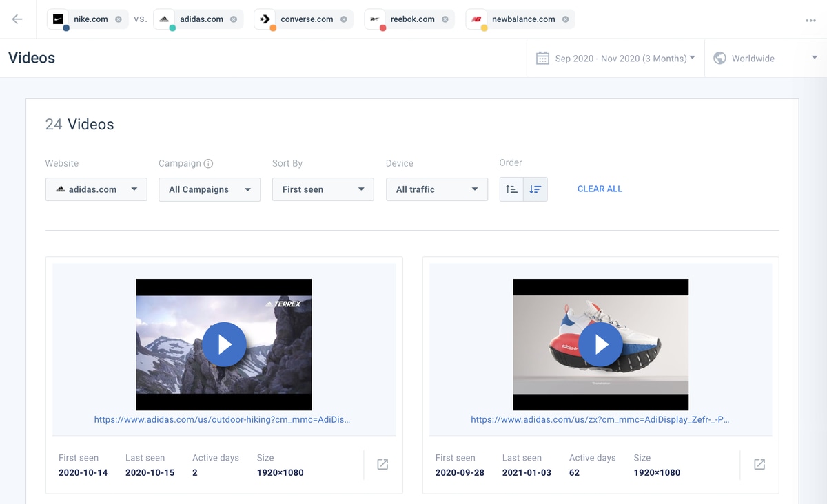The image size is (827, 504).
Task: Remove converse.com from comparison
Action: pyautogui.click(x=344, y=19)
